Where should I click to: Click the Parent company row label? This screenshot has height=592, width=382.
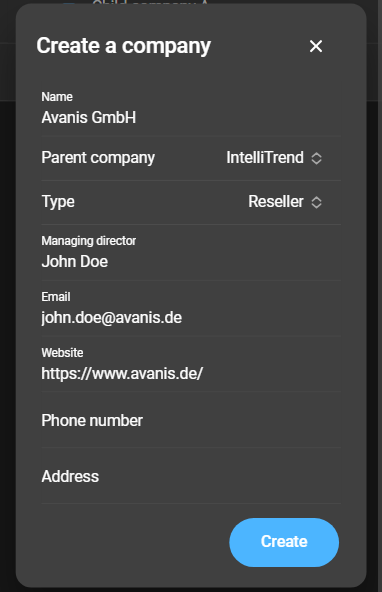98,158
